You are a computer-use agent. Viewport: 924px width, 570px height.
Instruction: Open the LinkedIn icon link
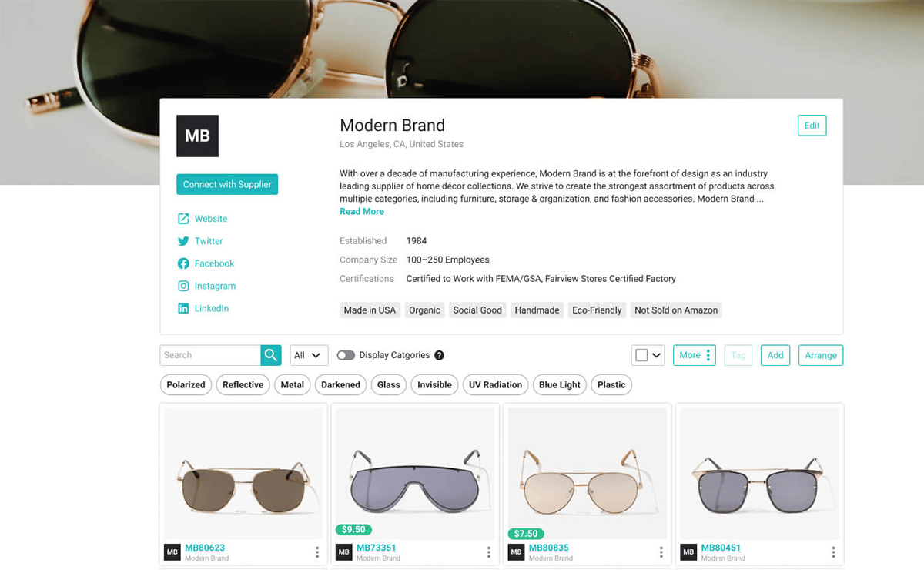coord(183,308)
